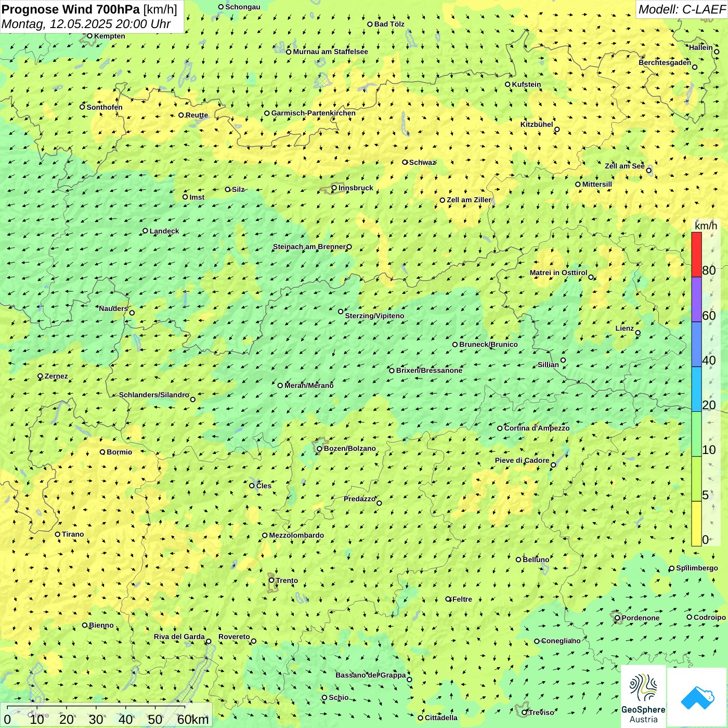Select the Riva del Garda label

tap(179, 637)
